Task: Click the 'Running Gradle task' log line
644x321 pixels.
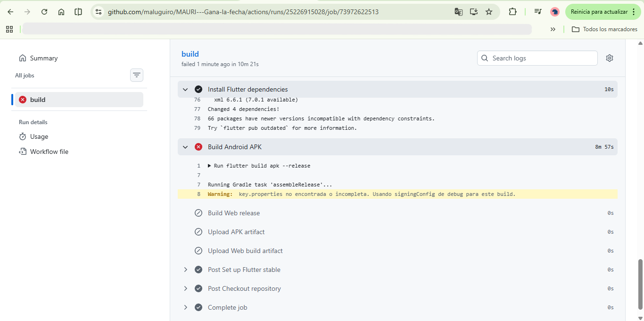Action: [270, 185]
